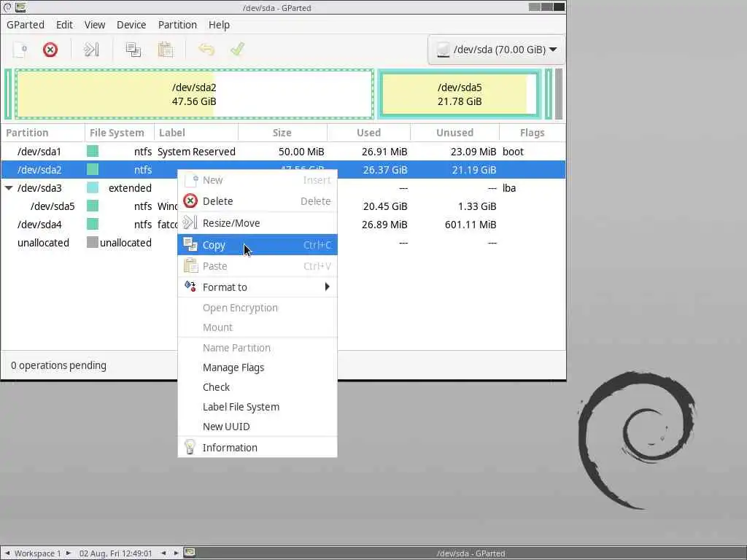Click the 21.19 GiB unused value

point(474,170)
